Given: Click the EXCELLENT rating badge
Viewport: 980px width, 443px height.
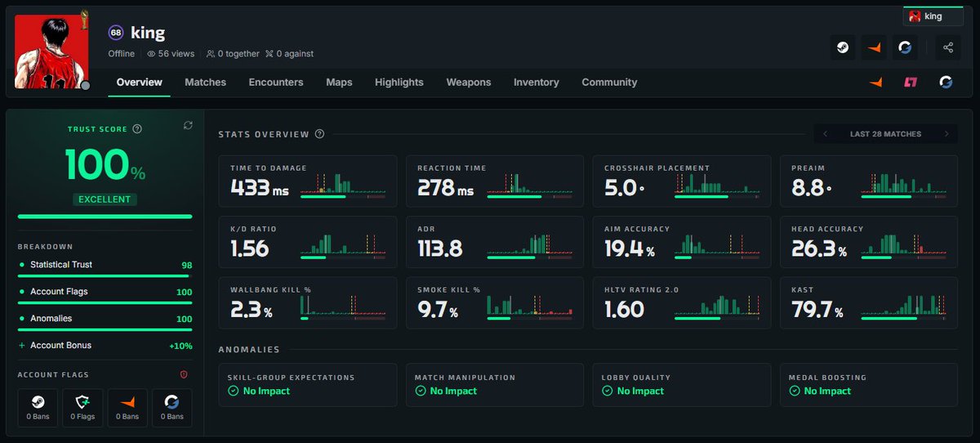Looking at the screenshot, I should (105, 199).
